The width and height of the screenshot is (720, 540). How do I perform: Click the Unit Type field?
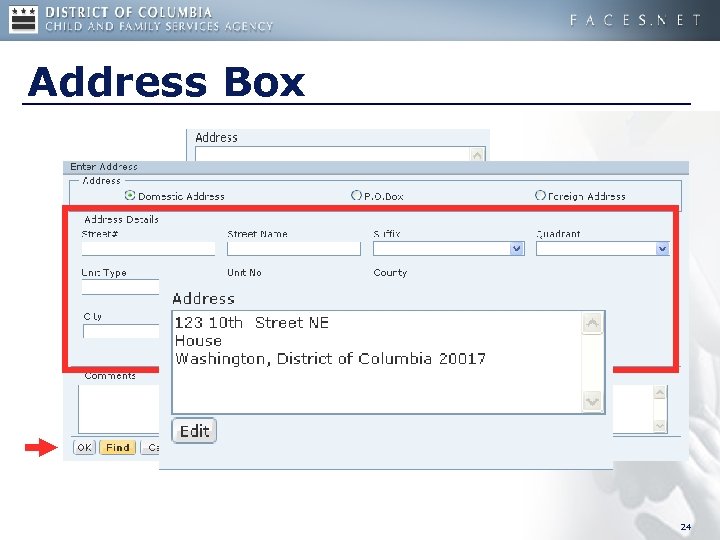tap(120, 287)
